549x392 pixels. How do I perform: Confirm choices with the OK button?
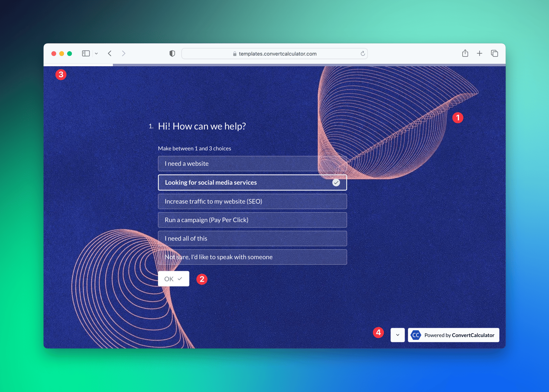click(173, 279)
